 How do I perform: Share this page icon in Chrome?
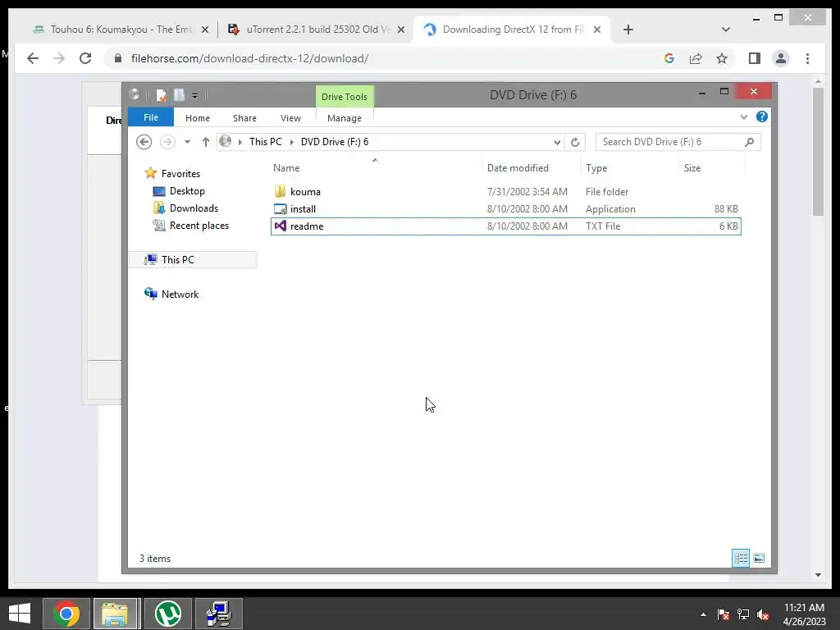tap(696, 58)
